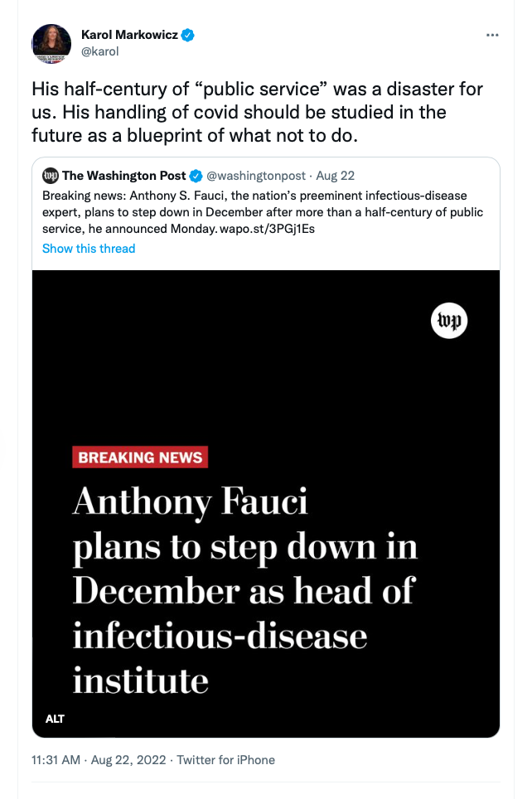Click the @karol handle

[100, 51]
